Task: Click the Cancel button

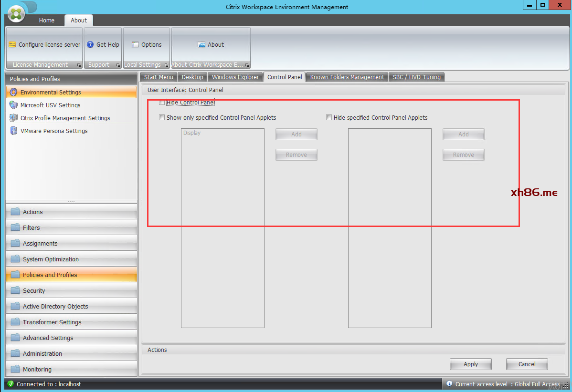Action: pyautogui.click(x=527, y=364)
